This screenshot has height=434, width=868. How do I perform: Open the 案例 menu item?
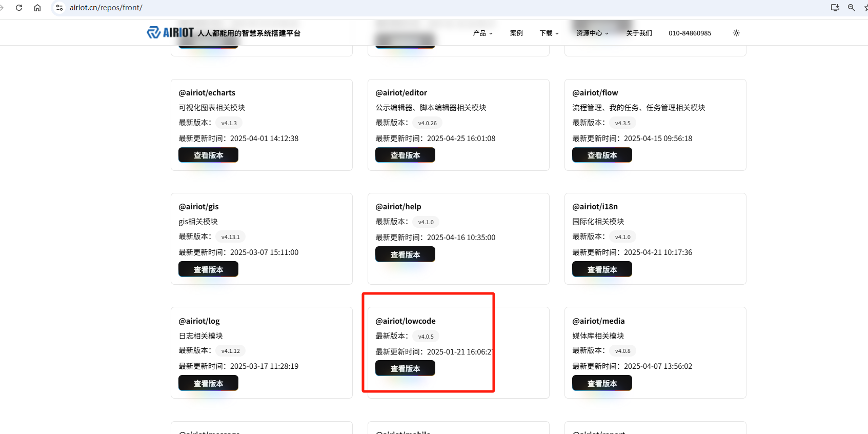click(516, 33)
